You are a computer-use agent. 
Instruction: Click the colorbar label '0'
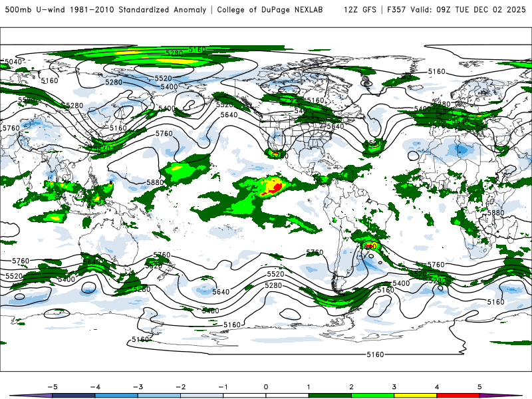[x=266, y=387]
